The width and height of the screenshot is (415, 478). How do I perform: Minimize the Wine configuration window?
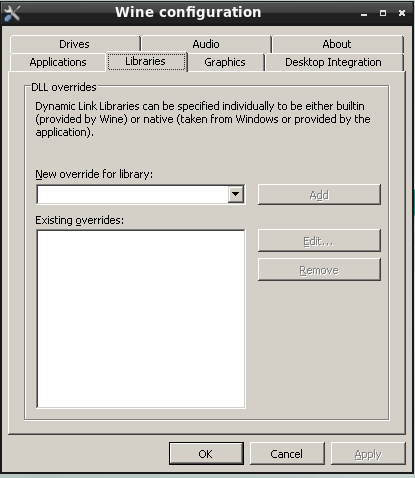[x=364, y=14]
